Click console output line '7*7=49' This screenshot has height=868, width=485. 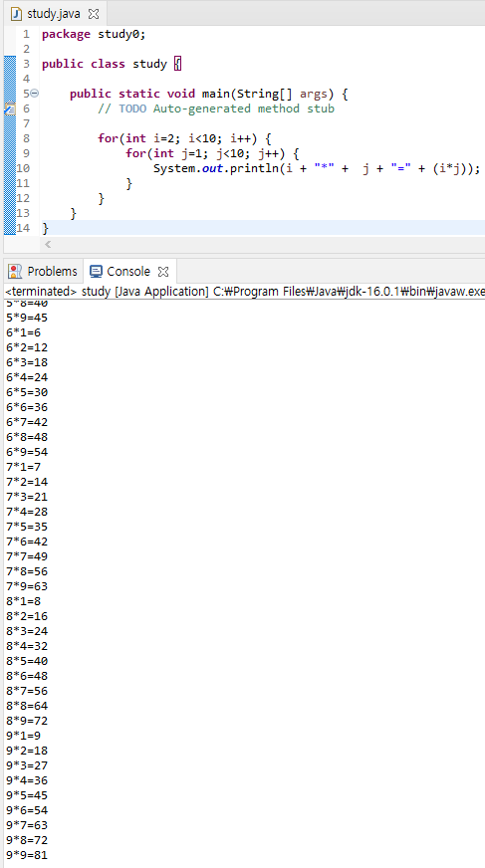pos(27,556)
